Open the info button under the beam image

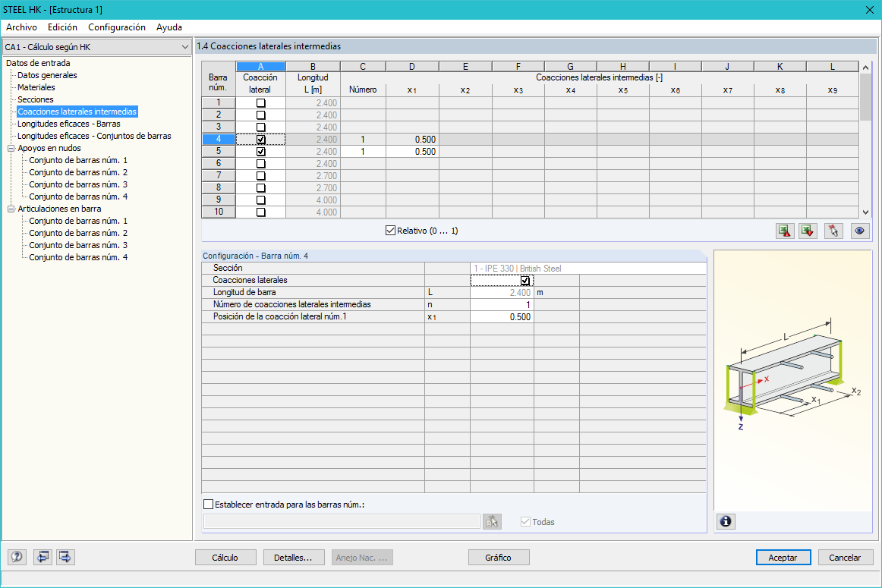click(x=726, y=522)
